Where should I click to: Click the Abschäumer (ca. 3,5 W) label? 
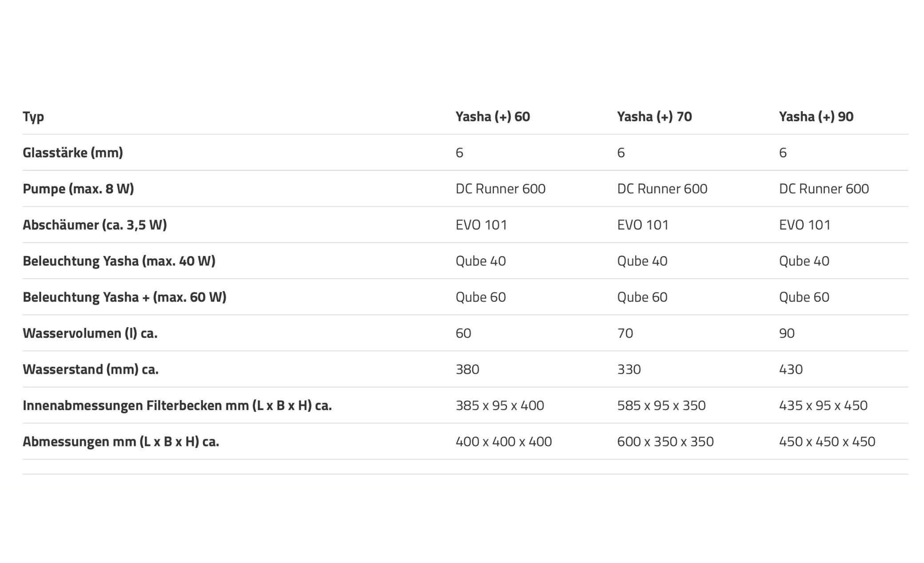[95, 225]
